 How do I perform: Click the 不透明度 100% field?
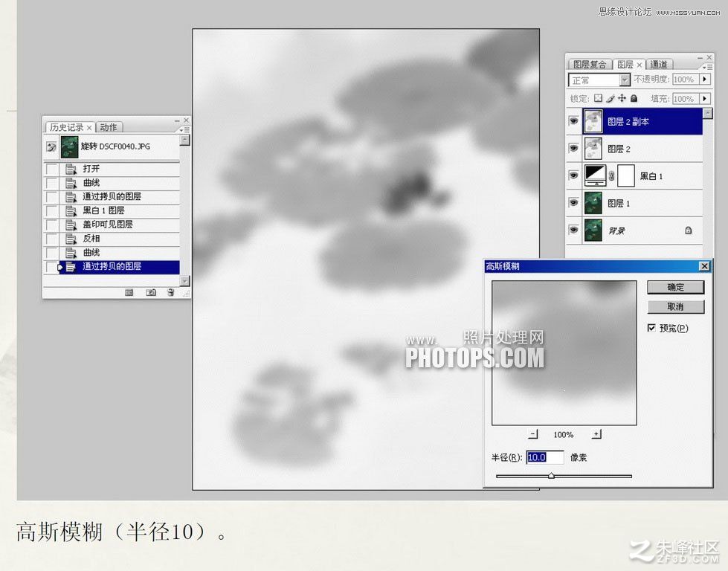click(686, 79)
